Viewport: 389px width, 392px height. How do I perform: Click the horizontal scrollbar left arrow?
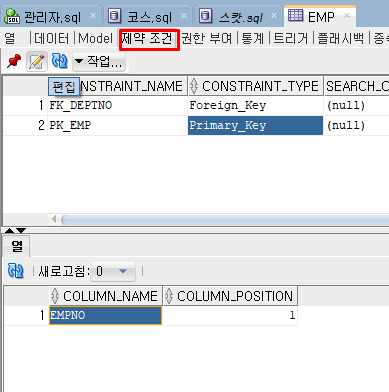[54, 219]
